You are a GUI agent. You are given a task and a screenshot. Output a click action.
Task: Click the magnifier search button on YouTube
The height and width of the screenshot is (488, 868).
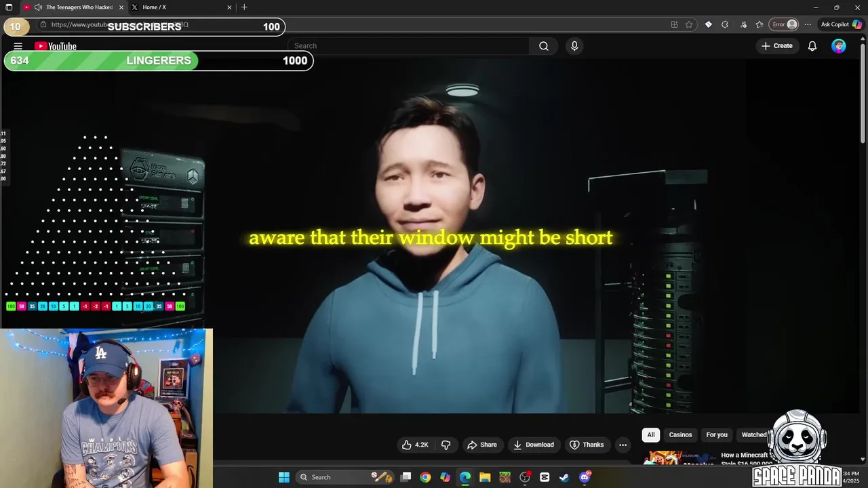pyautogui.click(x=544, y=46)
